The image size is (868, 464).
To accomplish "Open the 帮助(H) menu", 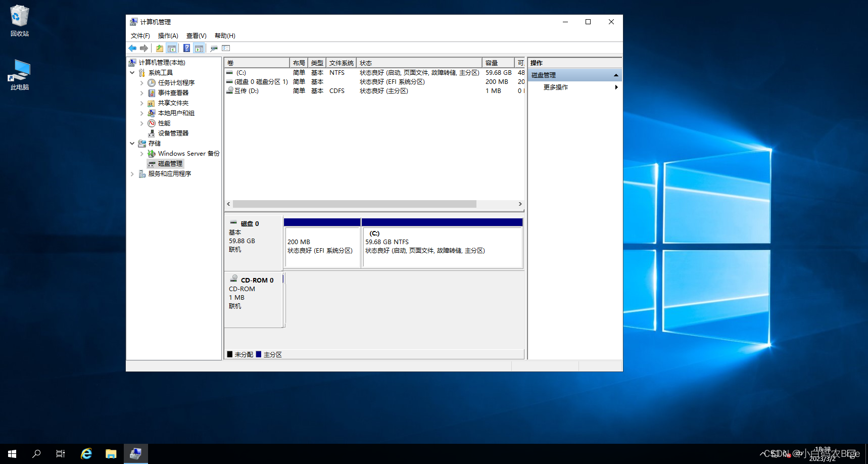I will pos(225,36).
